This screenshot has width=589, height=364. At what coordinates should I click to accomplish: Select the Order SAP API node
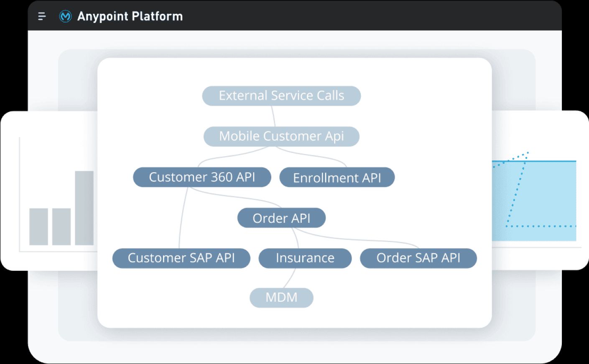[418, 258]
